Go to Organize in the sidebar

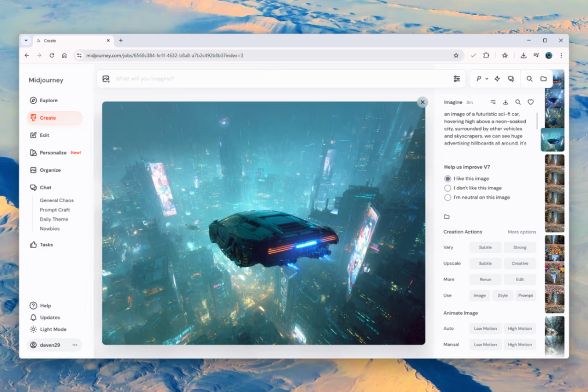point(50,170)
